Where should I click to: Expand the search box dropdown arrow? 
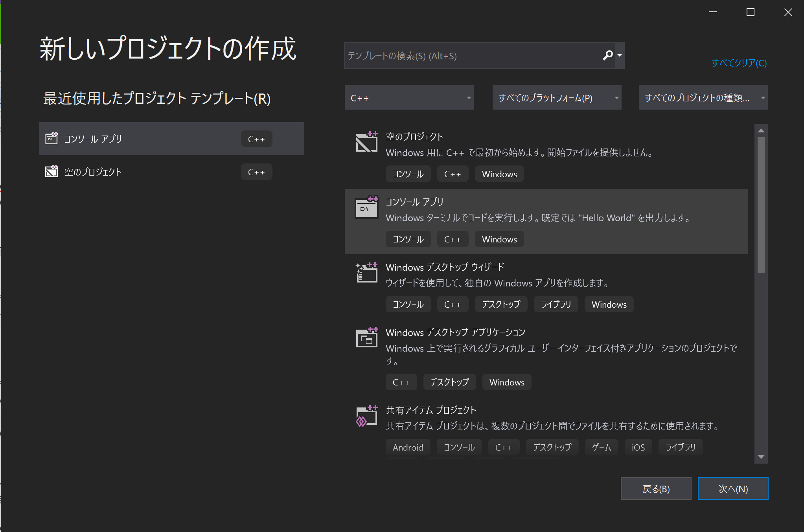pyautogui.click(x=620, y=55)
